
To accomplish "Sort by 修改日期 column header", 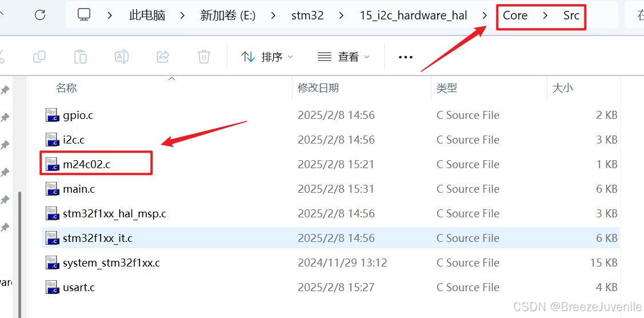I will tap(318, 88).
